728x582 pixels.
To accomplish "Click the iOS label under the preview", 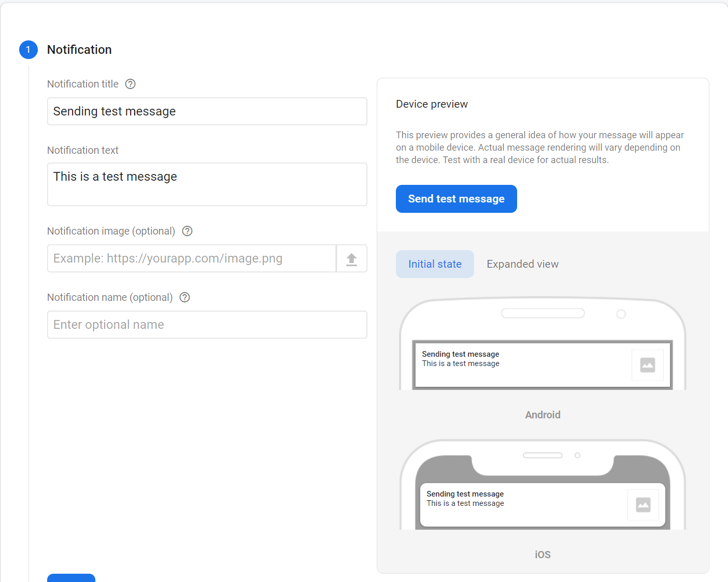I will (x=543, y=555).
